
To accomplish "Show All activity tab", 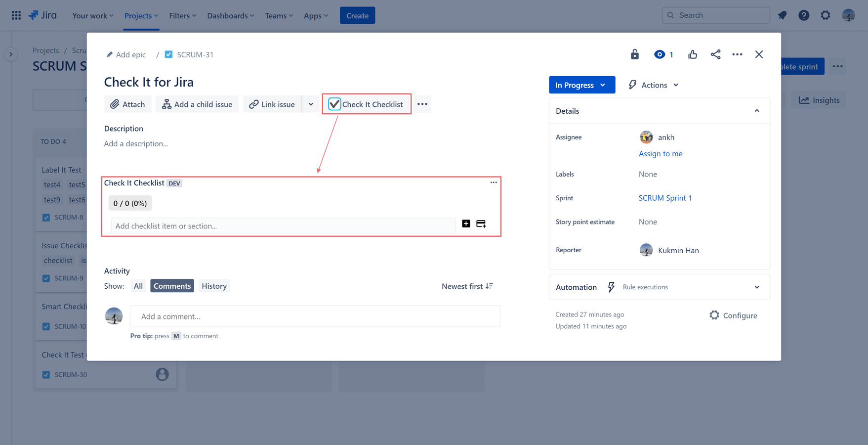I will (138, 286).
